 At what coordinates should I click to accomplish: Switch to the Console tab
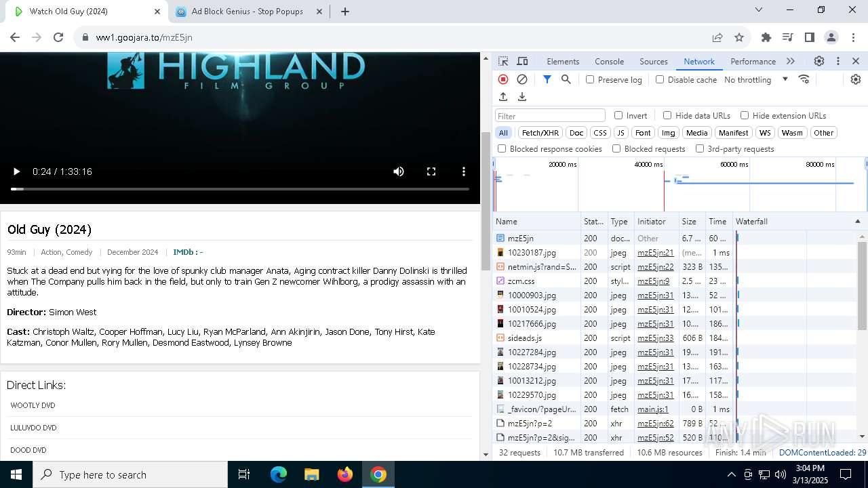(x=609, y=61)
